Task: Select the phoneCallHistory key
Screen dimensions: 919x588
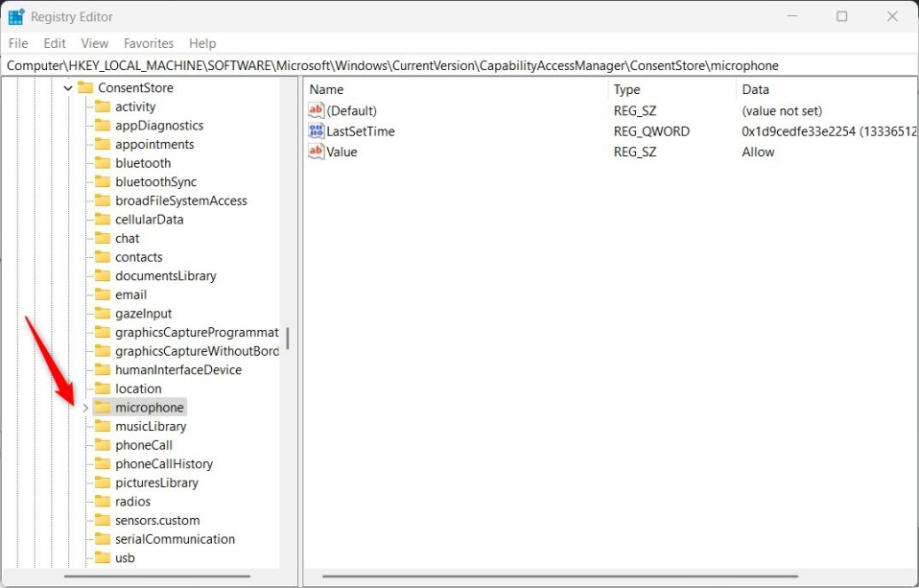Action: click(163, 463)
